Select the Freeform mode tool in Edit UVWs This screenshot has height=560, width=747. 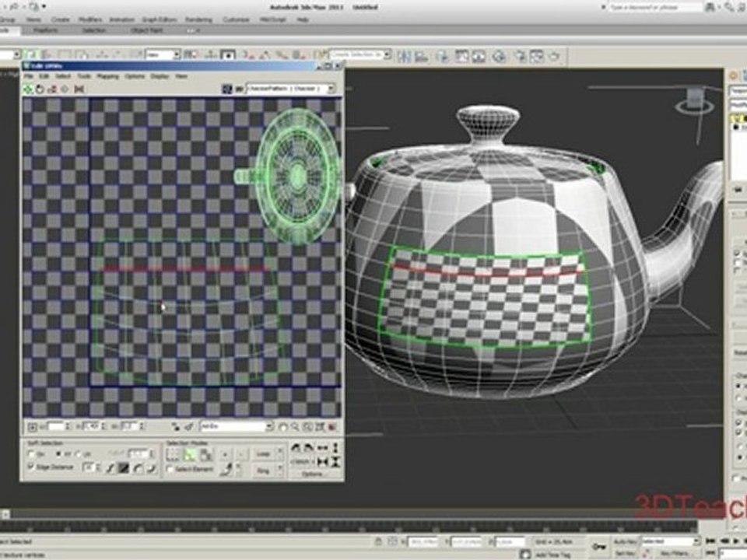point(65,89)
